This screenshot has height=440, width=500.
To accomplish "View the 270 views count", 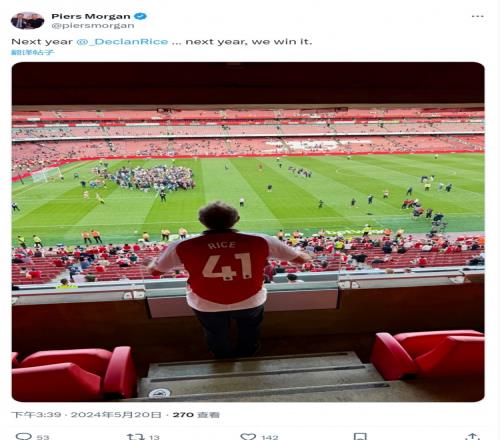I will [196, 415].
